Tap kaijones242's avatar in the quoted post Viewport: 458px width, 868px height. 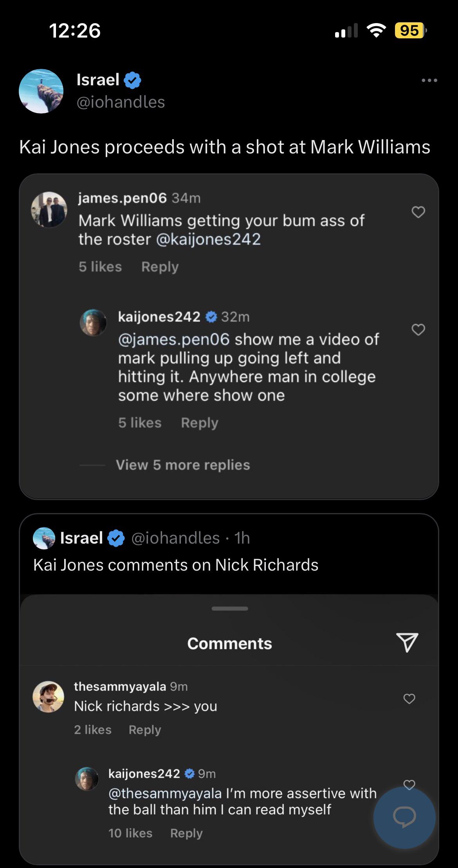click(x=87, y=778)
